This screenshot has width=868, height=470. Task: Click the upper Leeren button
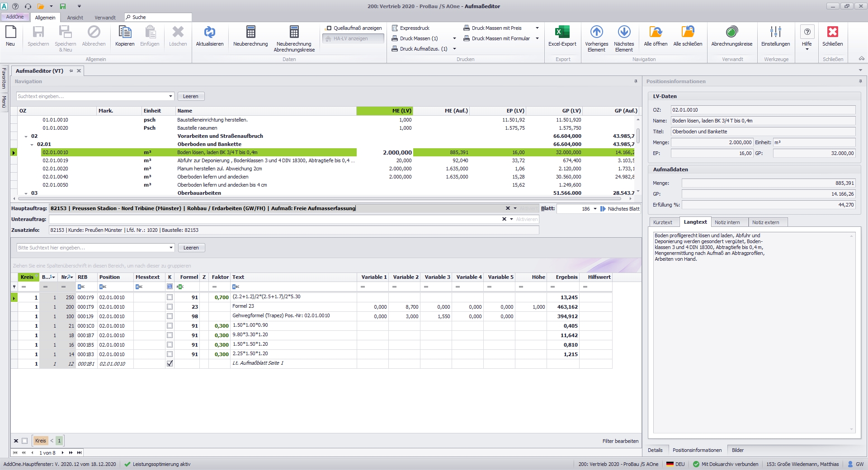point(190,96)
